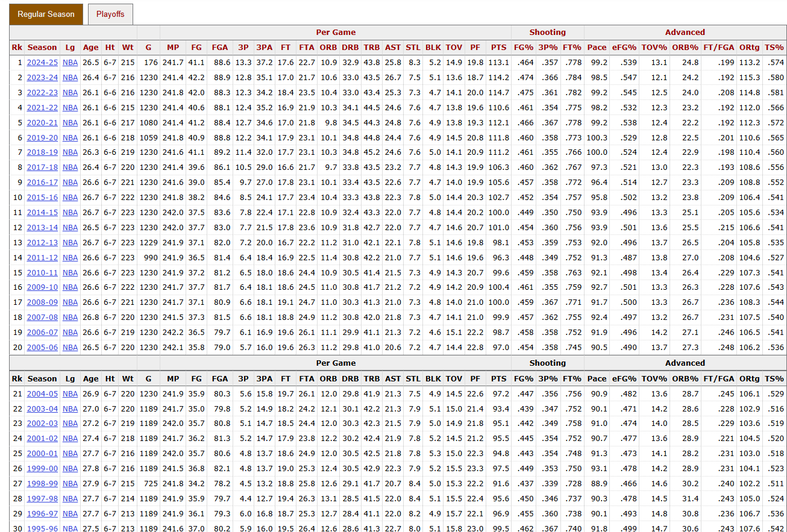Image resolution: width=787 pixels, height=532 pixels.
Task: Select the 176 games value for 2024-25
Action: pos(150,63)
